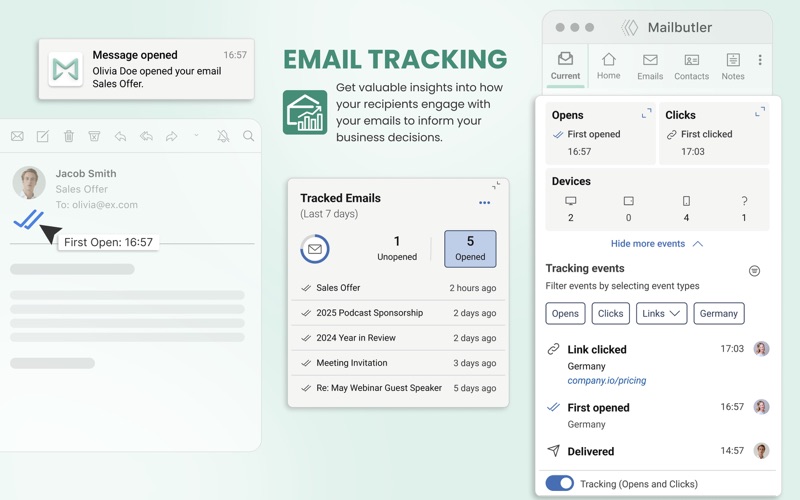Open the Links filter dropdown
This screenshot has width=800, height=500.
coord(661,313)
